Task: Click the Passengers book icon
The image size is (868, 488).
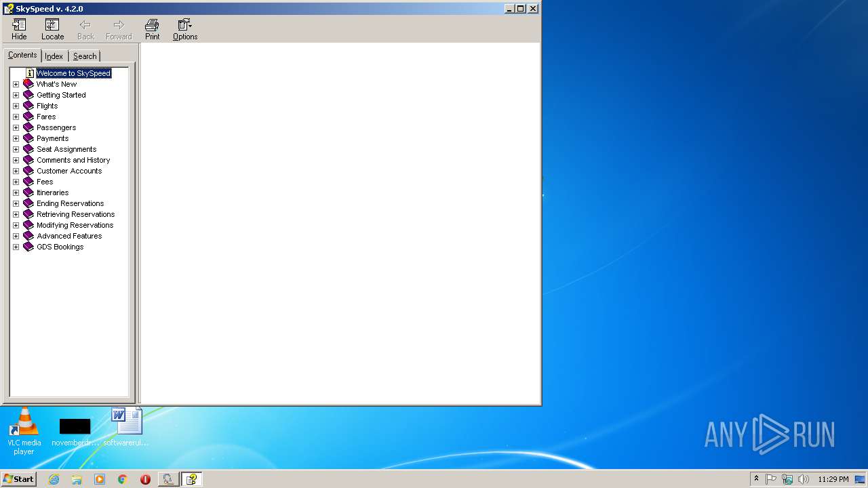Action: point(28,127)
